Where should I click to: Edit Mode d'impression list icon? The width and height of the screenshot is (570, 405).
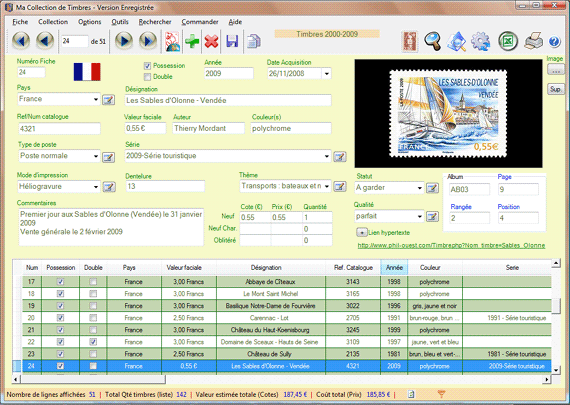[109, 187]
